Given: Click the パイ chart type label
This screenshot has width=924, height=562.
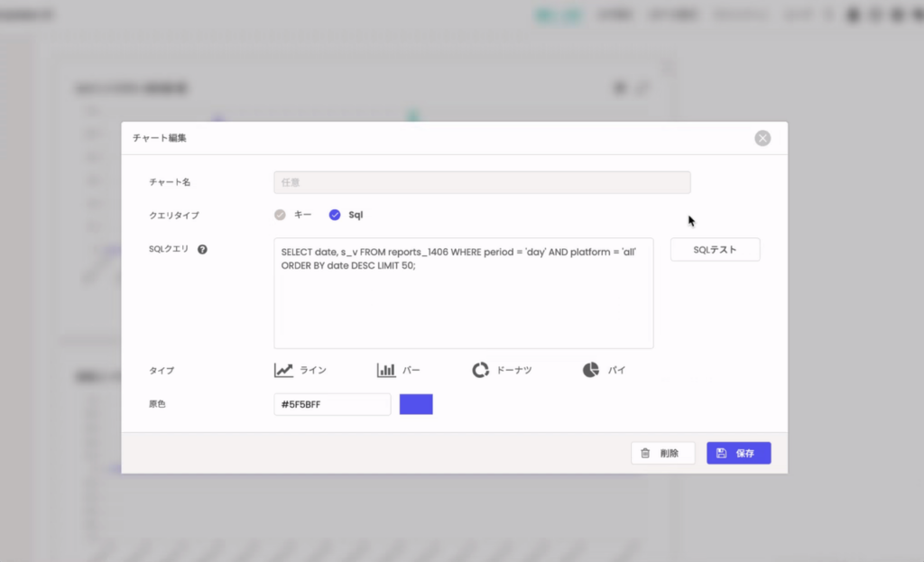Looking at the screenshot, I should click(x=616, y=370).
